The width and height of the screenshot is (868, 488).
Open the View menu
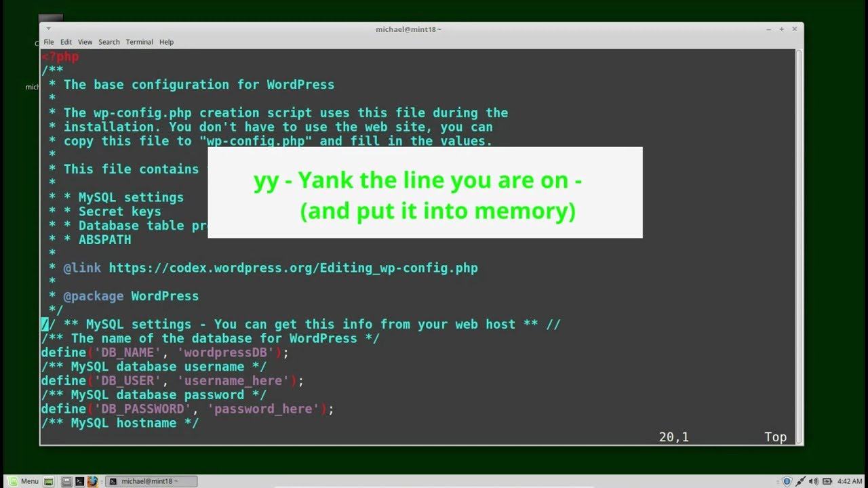85,42
